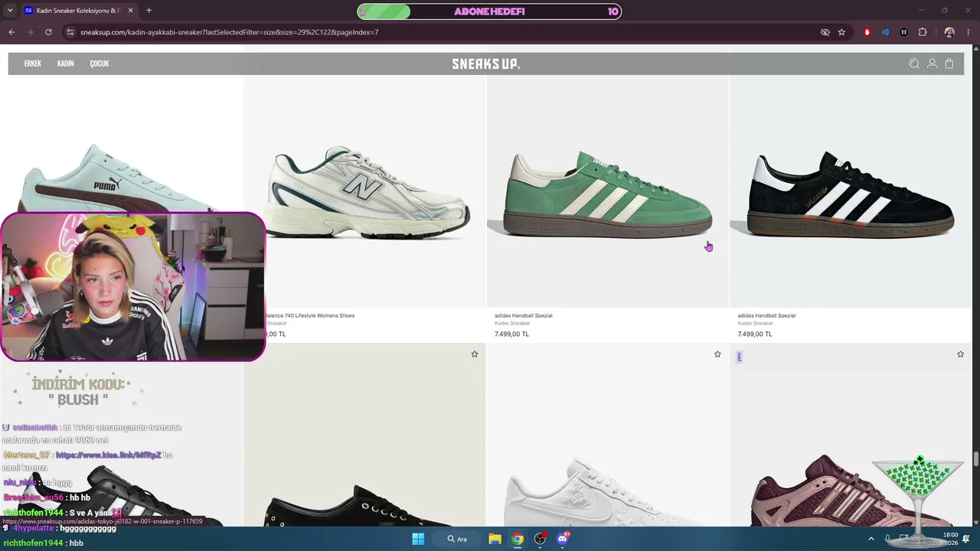Open the account profile icon in Sneaks Up header

(932, 64)
